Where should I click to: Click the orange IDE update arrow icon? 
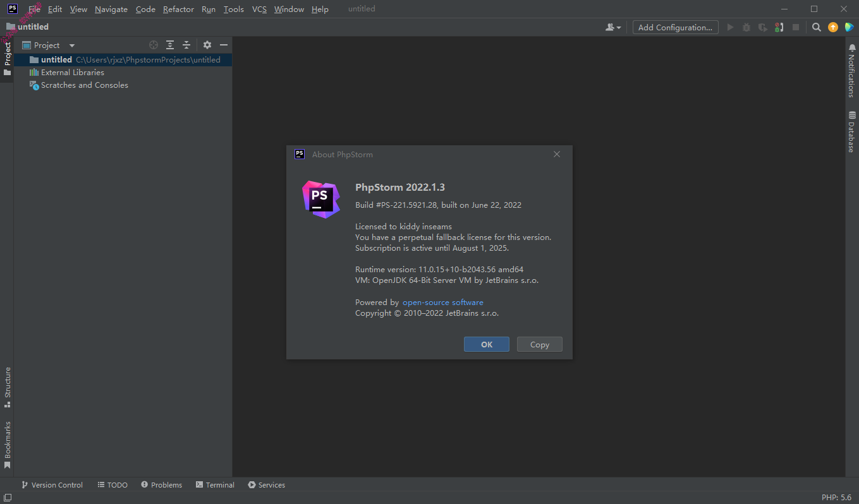click(833, 27)
